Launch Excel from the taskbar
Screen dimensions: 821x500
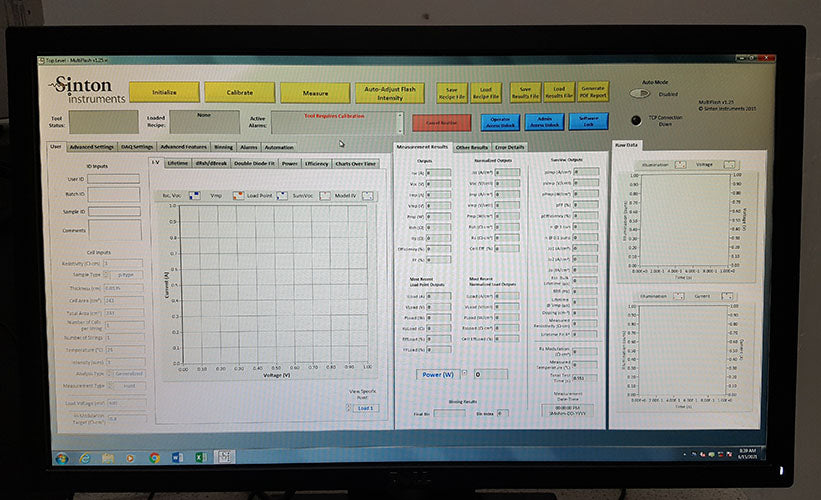coord(200,457)
